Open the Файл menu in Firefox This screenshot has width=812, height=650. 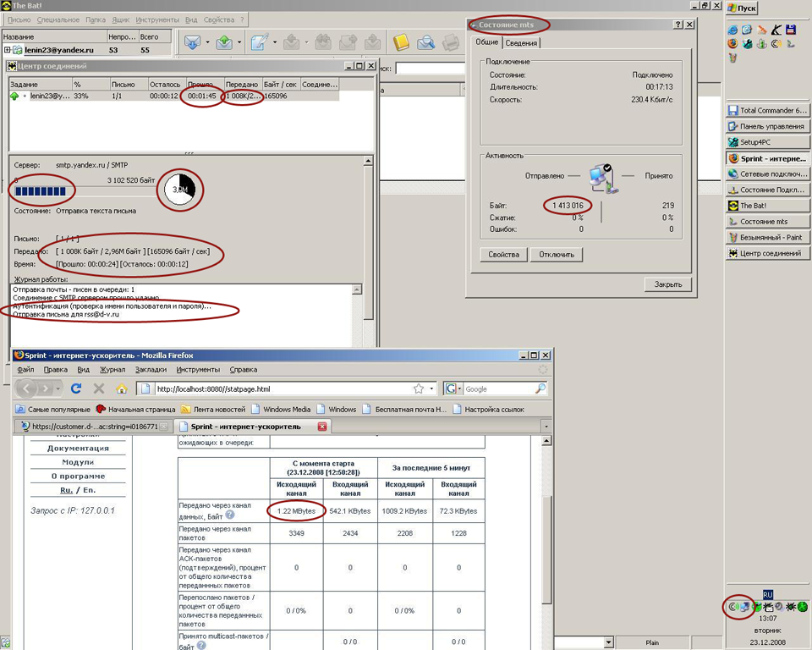point(25,370)
